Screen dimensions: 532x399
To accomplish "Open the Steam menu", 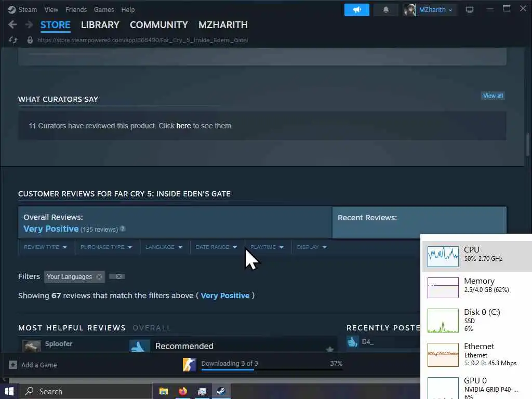I will [28, 9].
